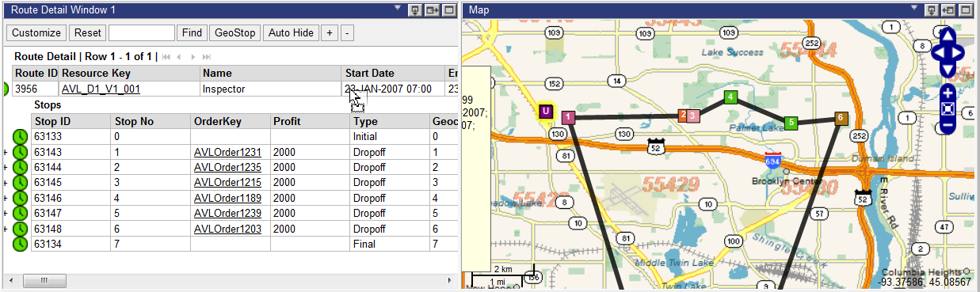
Task: Fit map to full extent
Action: click(x=948, y=109)
